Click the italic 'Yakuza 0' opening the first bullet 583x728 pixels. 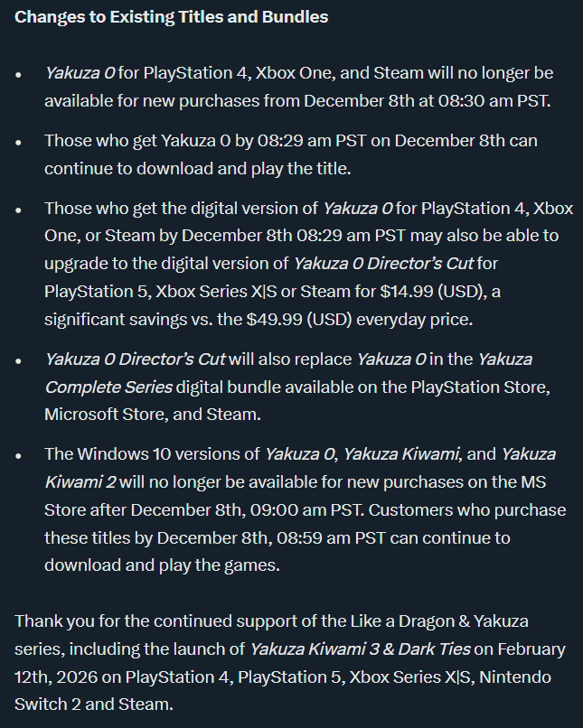(x=78, y=71)
